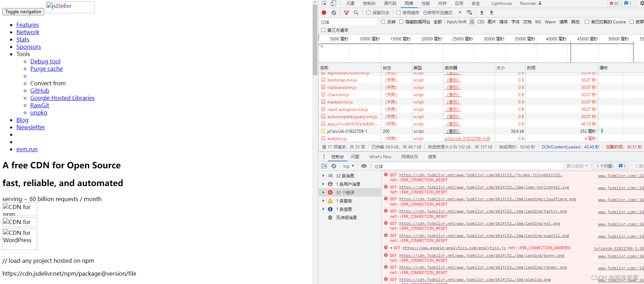
Task: Open the Purge cache link
Action: click(x=47, y=69)
